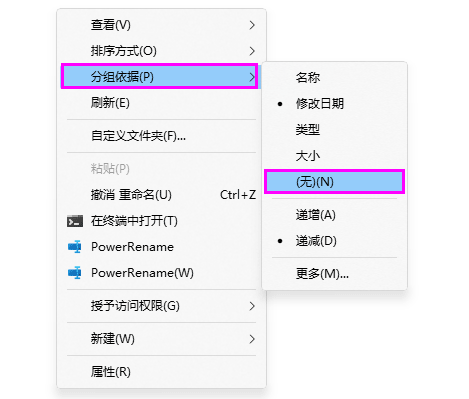Open 更多(M)... grouping options
Viewport: 469px width, 399px height.
click(x=334, y=274)
